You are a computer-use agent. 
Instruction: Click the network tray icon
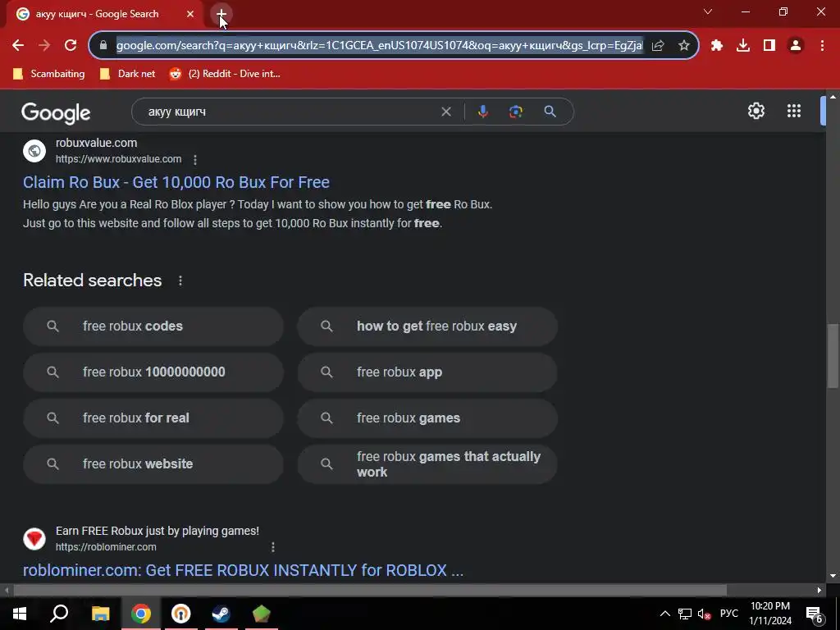click(x=685, y=614)
